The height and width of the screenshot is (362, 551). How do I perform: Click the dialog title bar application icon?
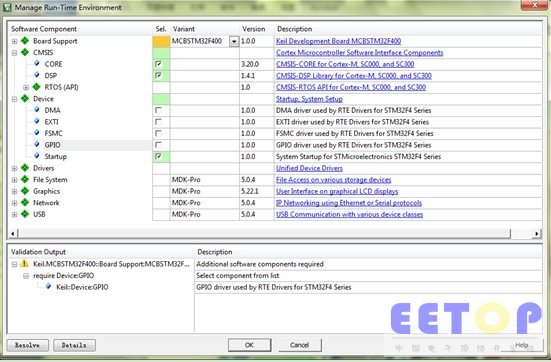pos(7,7)
